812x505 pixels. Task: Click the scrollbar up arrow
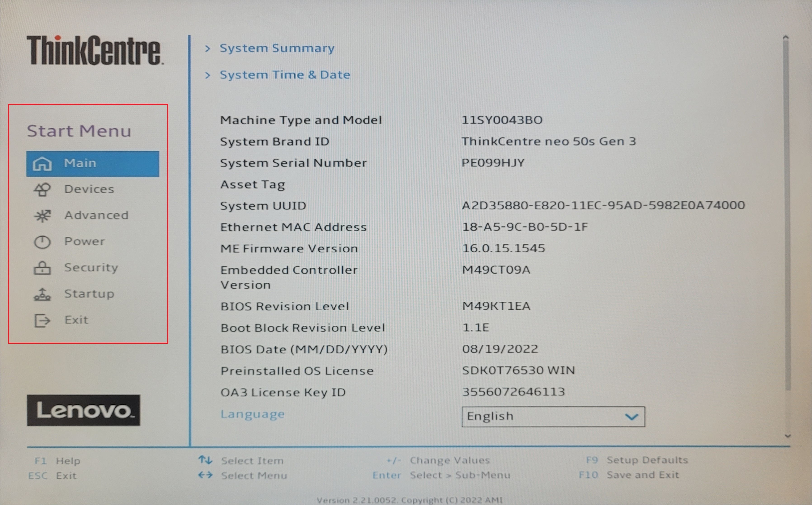tap(785, 37)
